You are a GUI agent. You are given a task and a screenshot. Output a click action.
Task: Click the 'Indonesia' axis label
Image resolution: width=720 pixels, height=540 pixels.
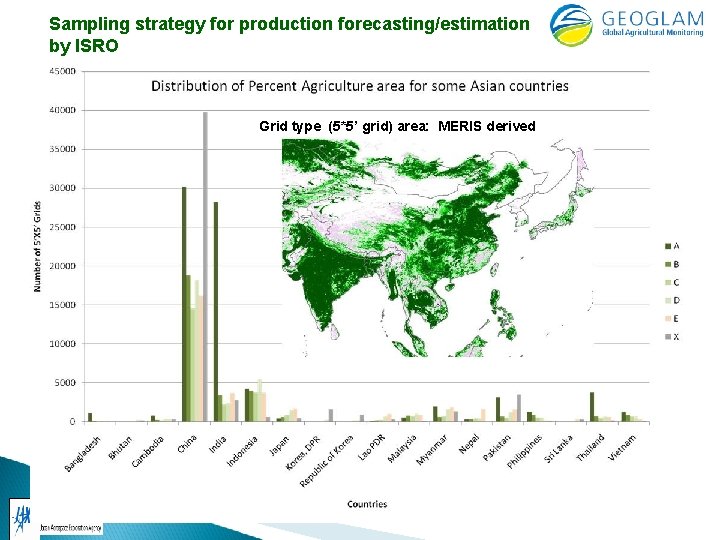242,450
